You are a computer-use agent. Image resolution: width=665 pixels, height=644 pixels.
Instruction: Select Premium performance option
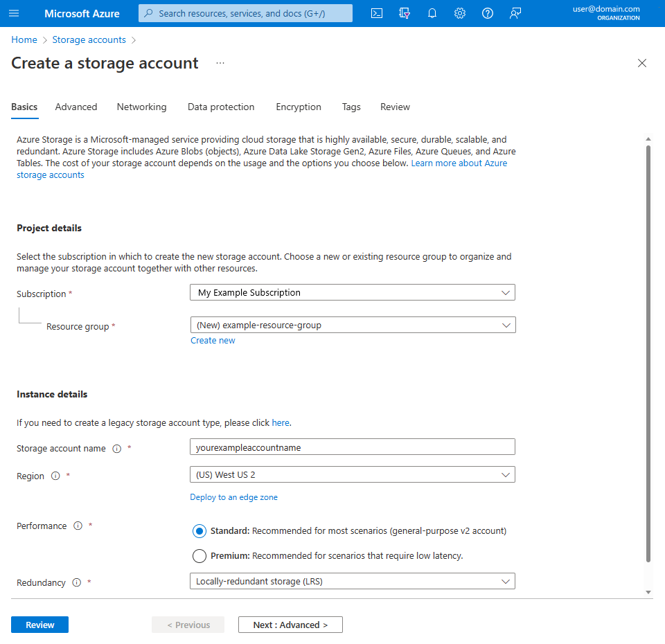tap(199, 556)
